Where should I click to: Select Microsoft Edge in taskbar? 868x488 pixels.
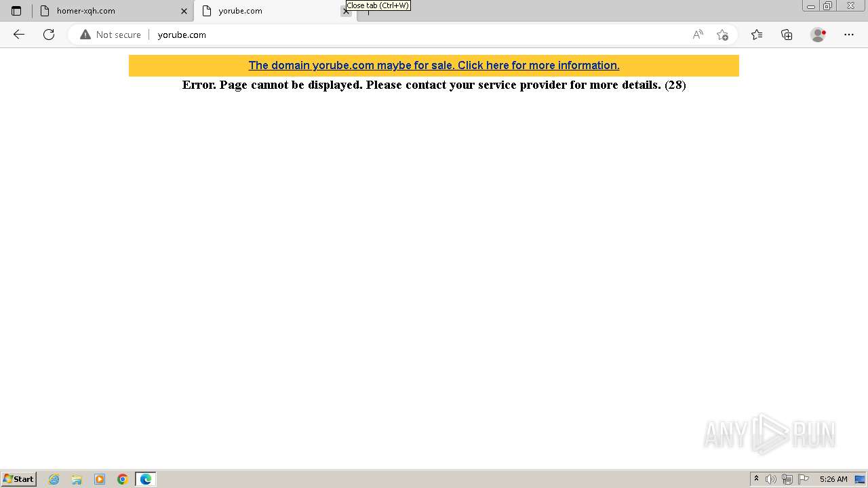tap(146, 479)
